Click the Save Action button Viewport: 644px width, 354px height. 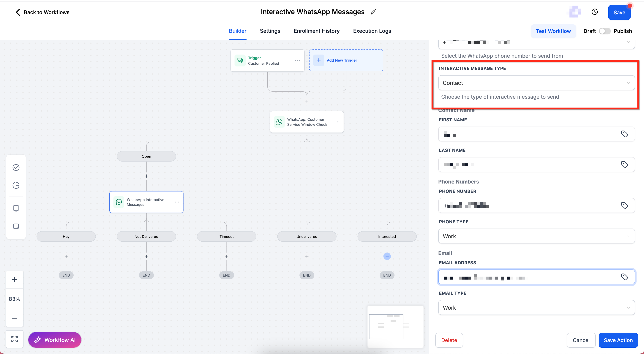pyautogui.click(x=618, y=340)
